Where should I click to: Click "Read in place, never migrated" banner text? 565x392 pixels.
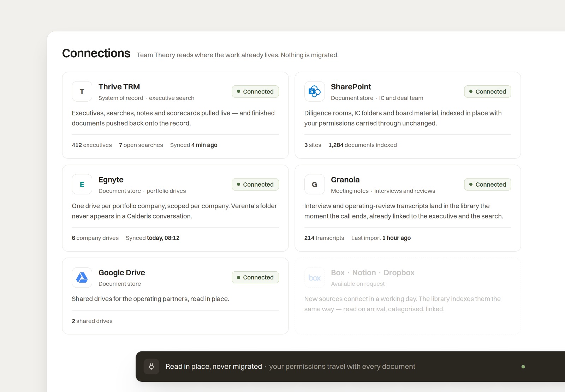click(x=214, y=366)
